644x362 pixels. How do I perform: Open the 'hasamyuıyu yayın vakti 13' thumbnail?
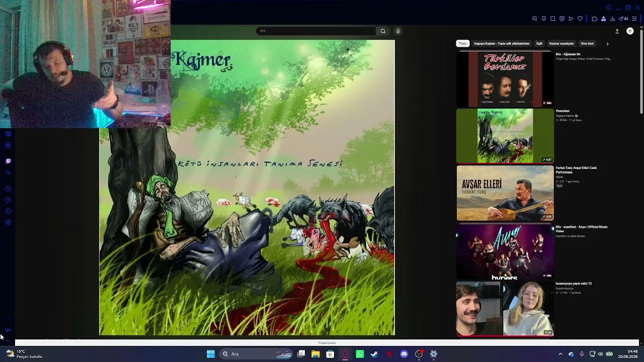coord(505,309)
